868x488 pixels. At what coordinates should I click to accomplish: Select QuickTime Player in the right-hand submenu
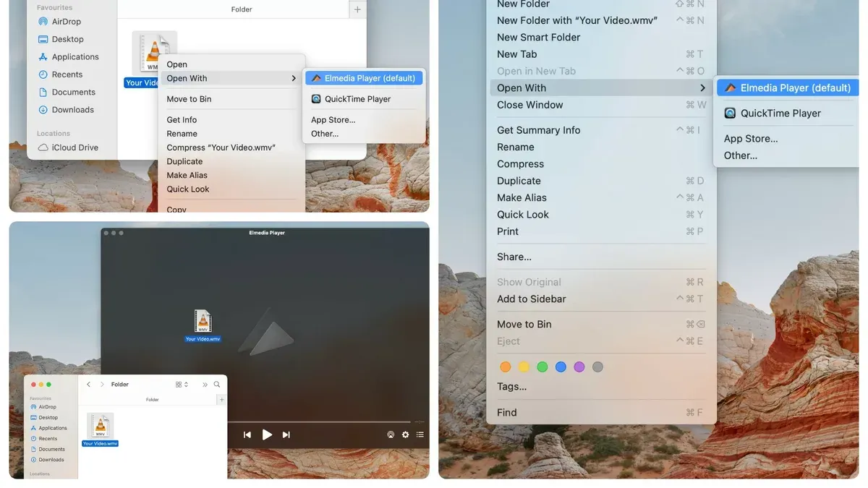click(773, 114)
